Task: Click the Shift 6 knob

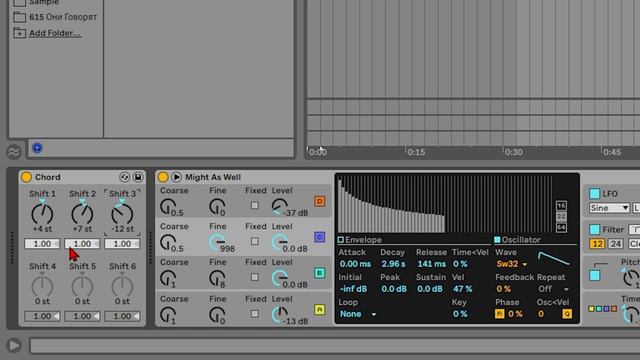Action: point(122,286)
